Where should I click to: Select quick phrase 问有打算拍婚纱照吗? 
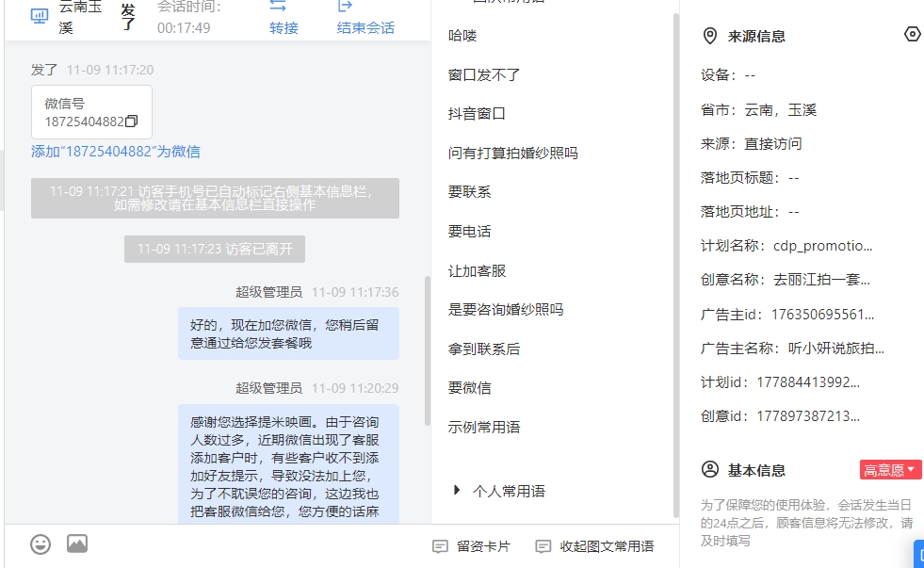512,154
